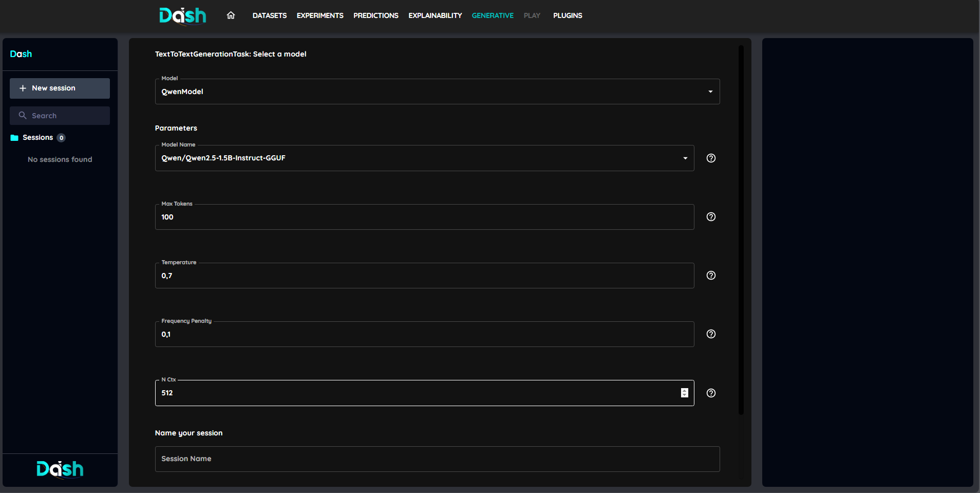Open the PLAY menu item
The width and height of the screenshot is (980, 493).
click(532, 15)
